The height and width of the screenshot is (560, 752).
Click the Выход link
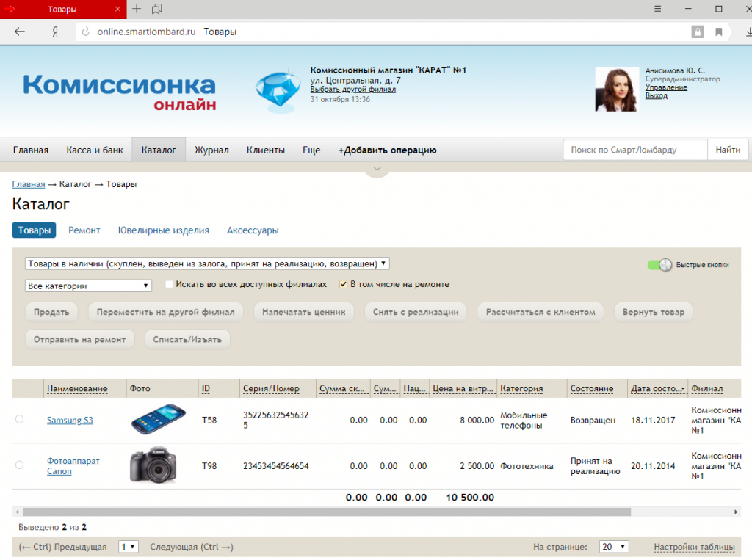656,95
